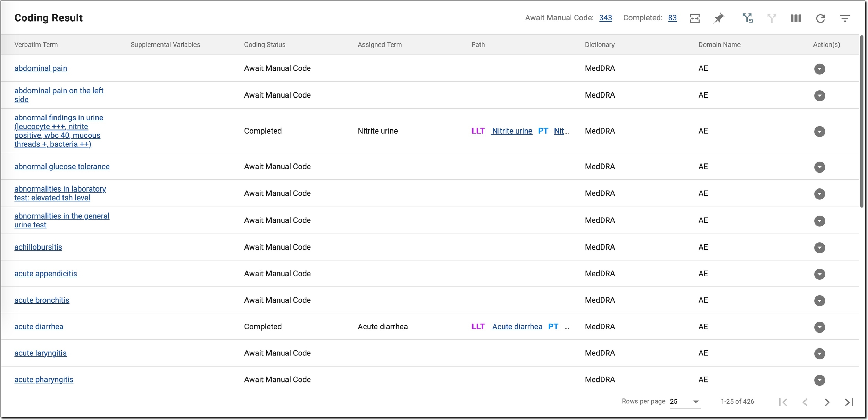Image resolution: width=868 pixels, height=420 pixels.
Task: Click the Verbatim Term column header
Action: pyautogui.click(x=36, y=45)
